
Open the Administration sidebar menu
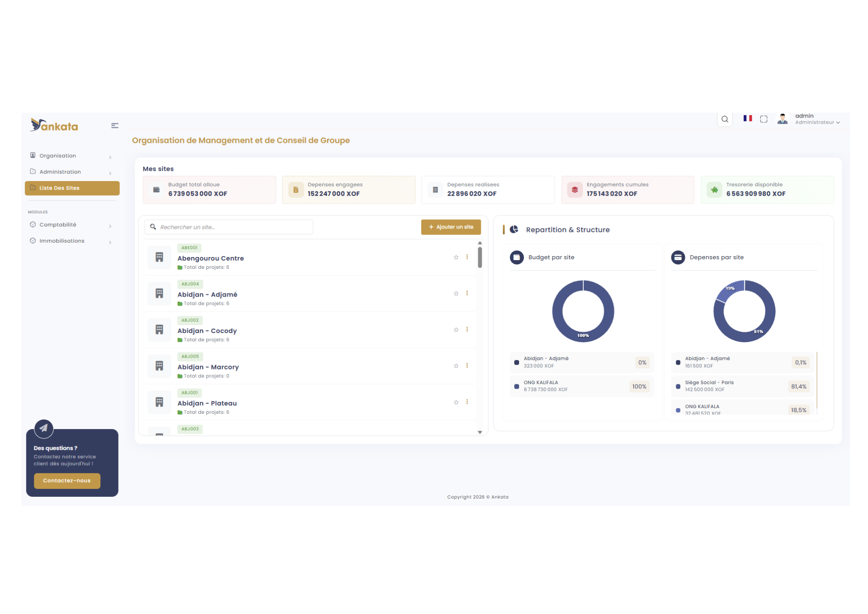click(59, 172)
